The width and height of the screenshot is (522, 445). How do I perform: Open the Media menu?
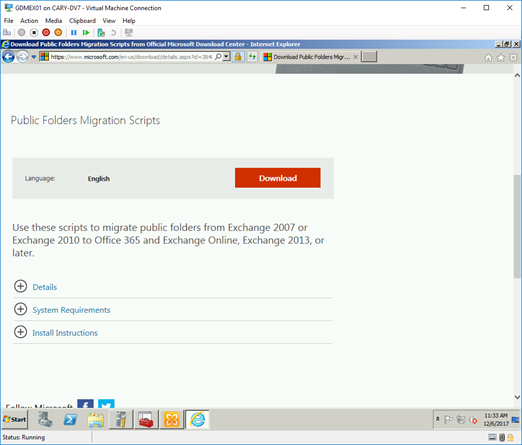53,21
